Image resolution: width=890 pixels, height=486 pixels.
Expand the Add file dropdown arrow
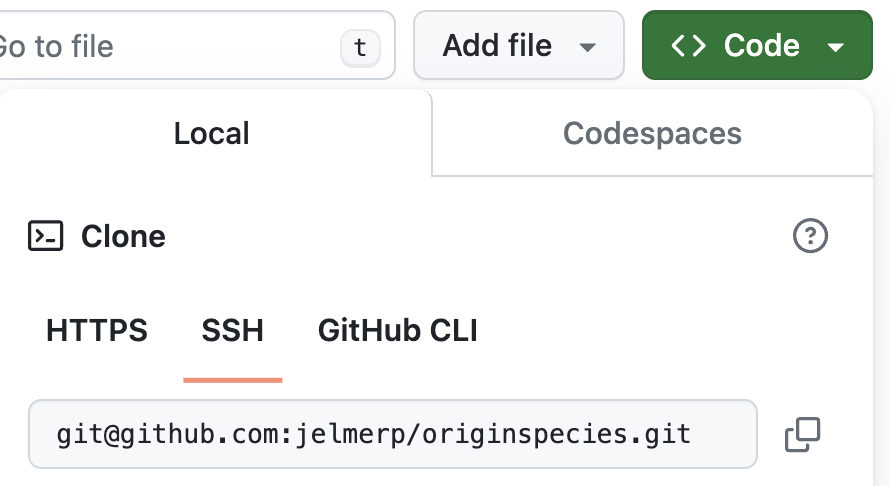pos(588,47)
